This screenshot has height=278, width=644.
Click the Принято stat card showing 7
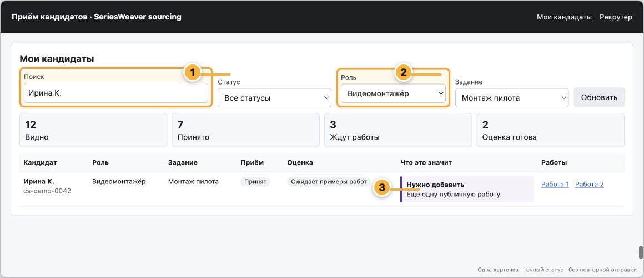point(245,130)
